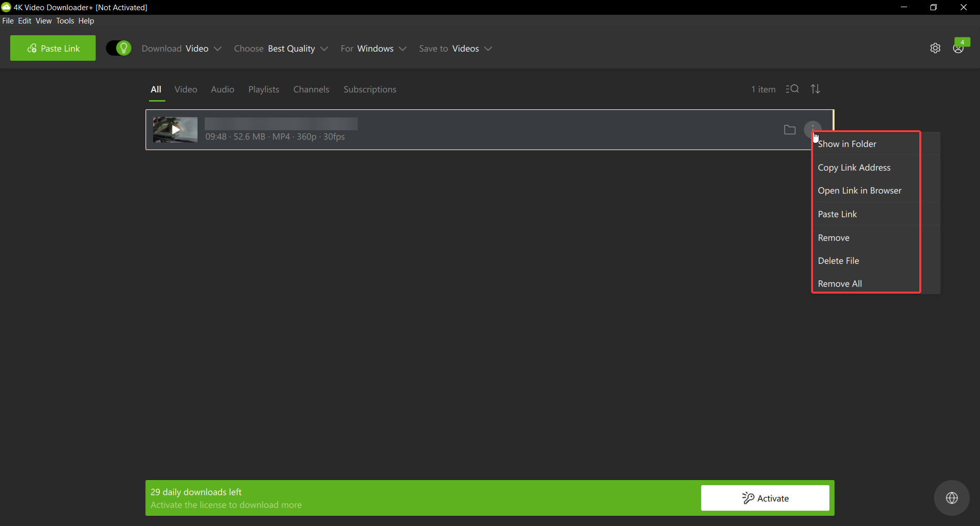Click the 09:48 · 52.6 MB video details
The image size is (980, 526).
coord(275,137)
